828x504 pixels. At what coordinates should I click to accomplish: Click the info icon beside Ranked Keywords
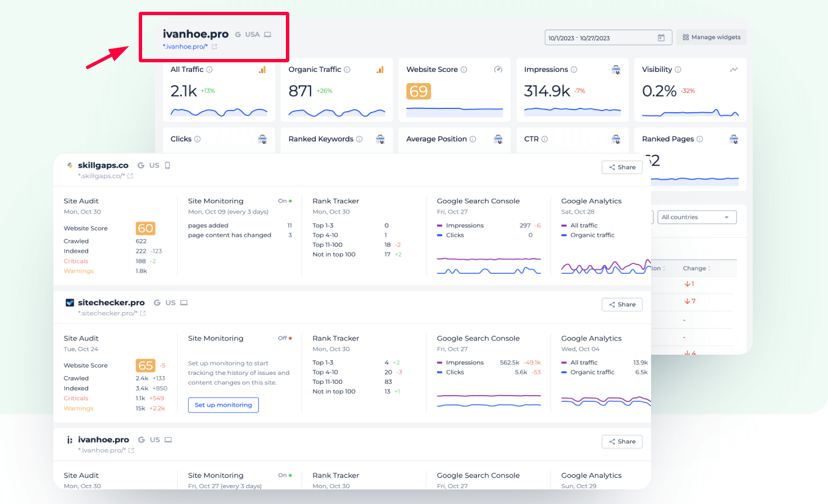(x=360, y=139)
